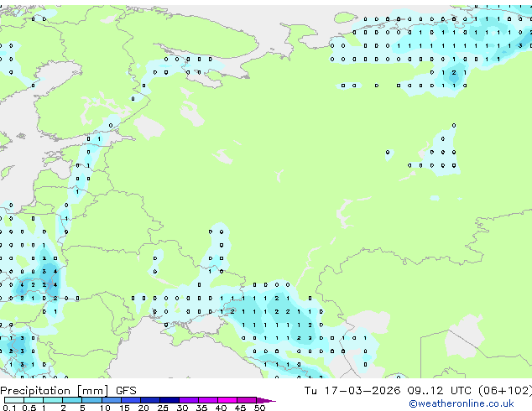The height and width of the screenshot is (411, 532).
Task: Pick the 35–40 mm violet legend swatch
Action: click(x=207, y=400)
